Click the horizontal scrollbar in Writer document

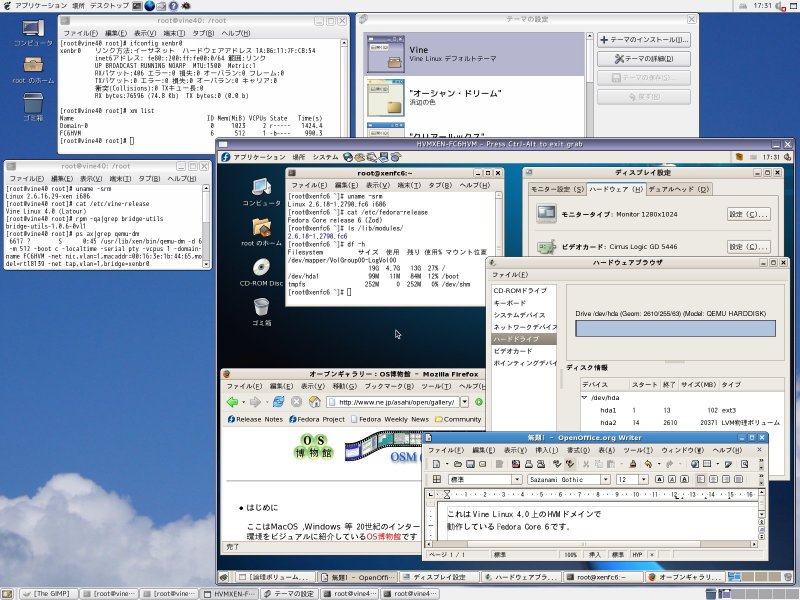590,544
